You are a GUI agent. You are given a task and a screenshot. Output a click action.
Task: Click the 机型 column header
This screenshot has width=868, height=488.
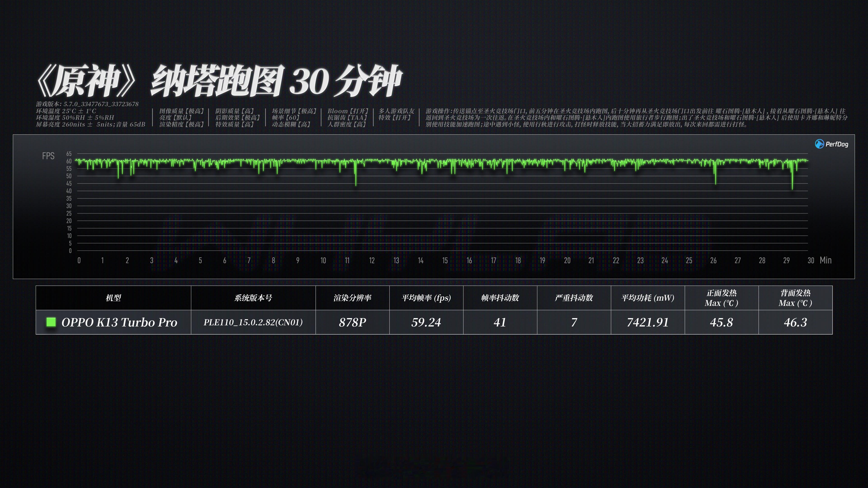(x=113, y=298)
